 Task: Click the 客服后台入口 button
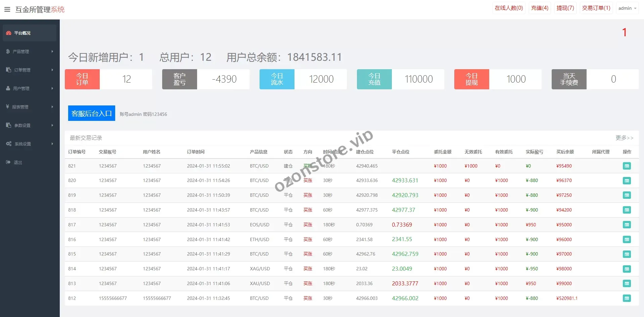(x=91, y=114)
